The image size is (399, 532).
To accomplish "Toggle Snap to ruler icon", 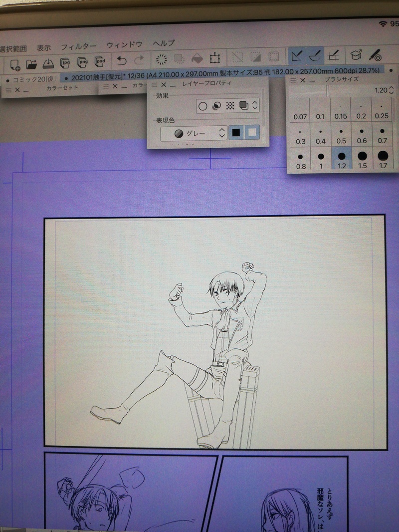I will (297, 55).
